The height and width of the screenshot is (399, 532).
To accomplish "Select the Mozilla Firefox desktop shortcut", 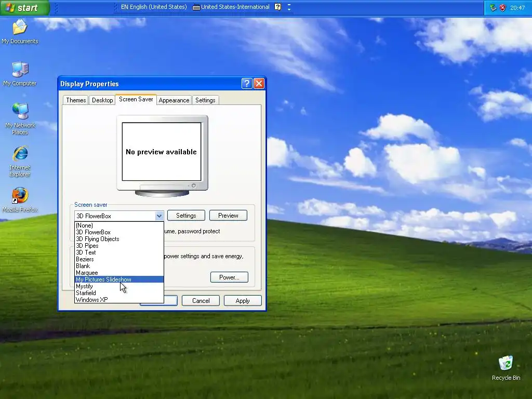I will click(20, 199).
